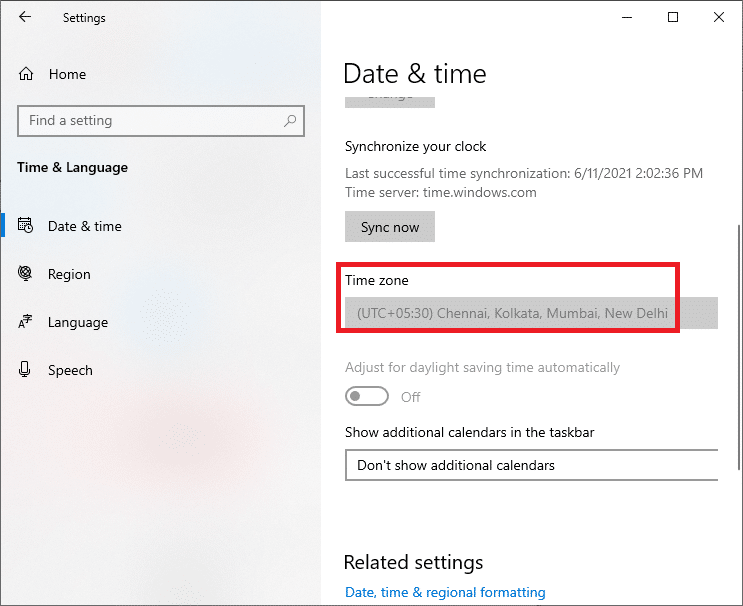The image size is (743, 606).
Task: Click the magnifier icon in search box
Action: click(x=290, y=121)
